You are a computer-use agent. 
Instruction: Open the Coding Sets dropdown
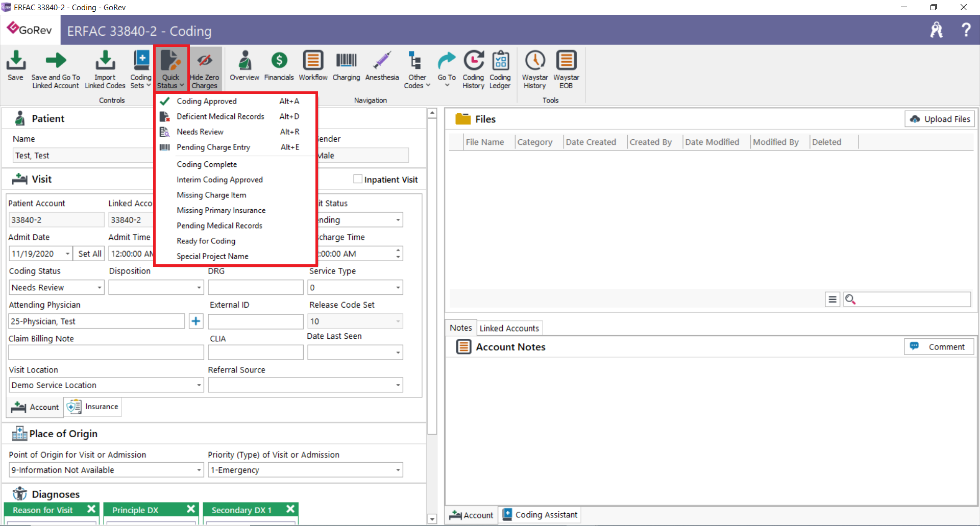click(141, 70)
